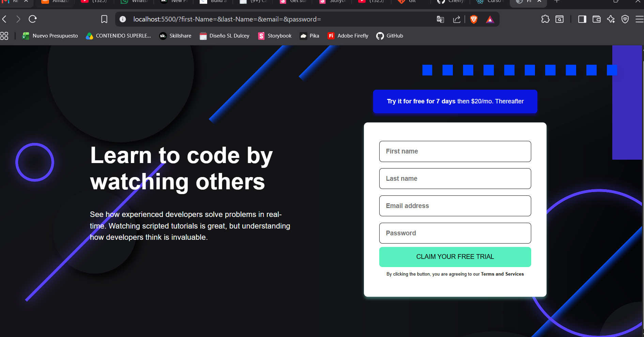Open the Storybook bookmark
Image resolution: width=644 pixels, height=337 pixels.
(275, 36)
